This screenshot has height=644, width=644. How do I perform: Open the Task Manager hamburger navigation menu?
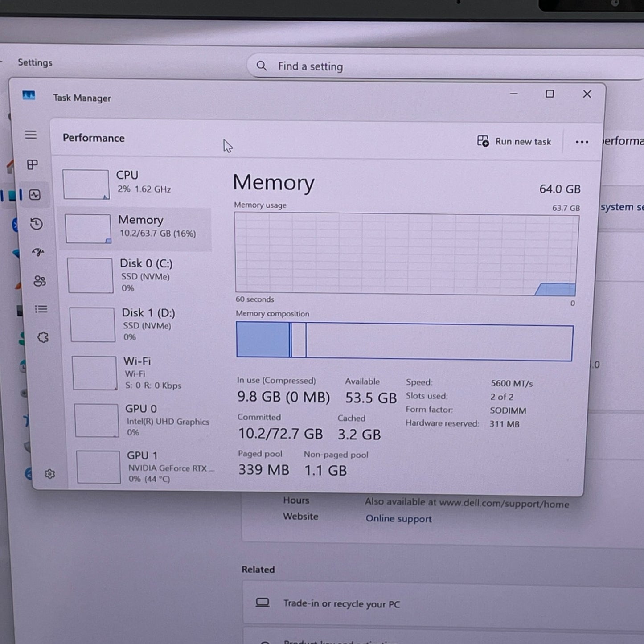(30, 135)
